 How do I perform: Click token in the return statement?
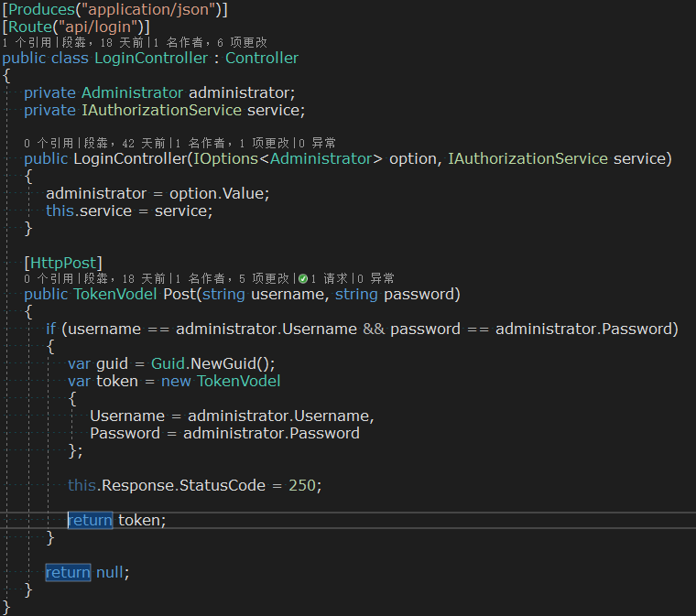pos(139,520)
